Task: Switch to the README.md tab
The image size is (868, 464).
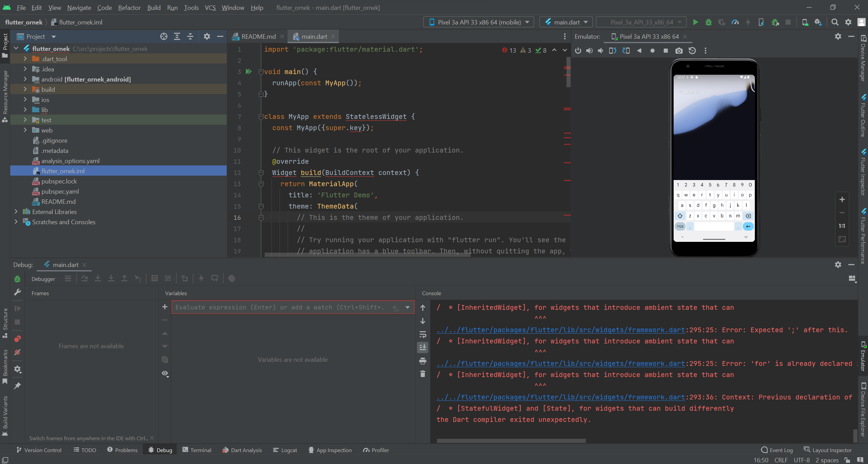Action: tap(258, 37)
